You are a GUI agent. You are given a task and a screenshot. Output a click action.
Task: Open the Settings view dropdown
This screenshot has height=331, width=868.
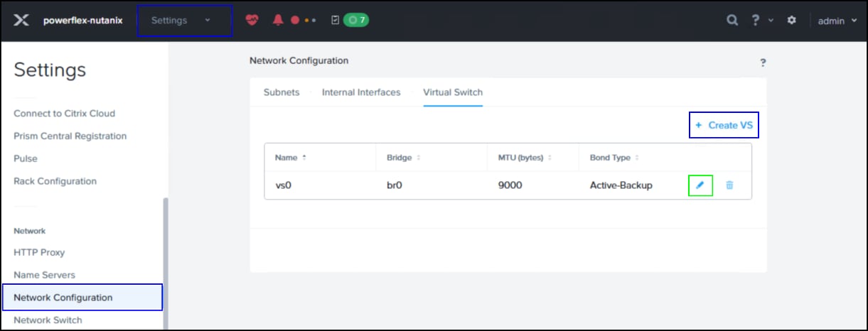click(x=185, y=21)
